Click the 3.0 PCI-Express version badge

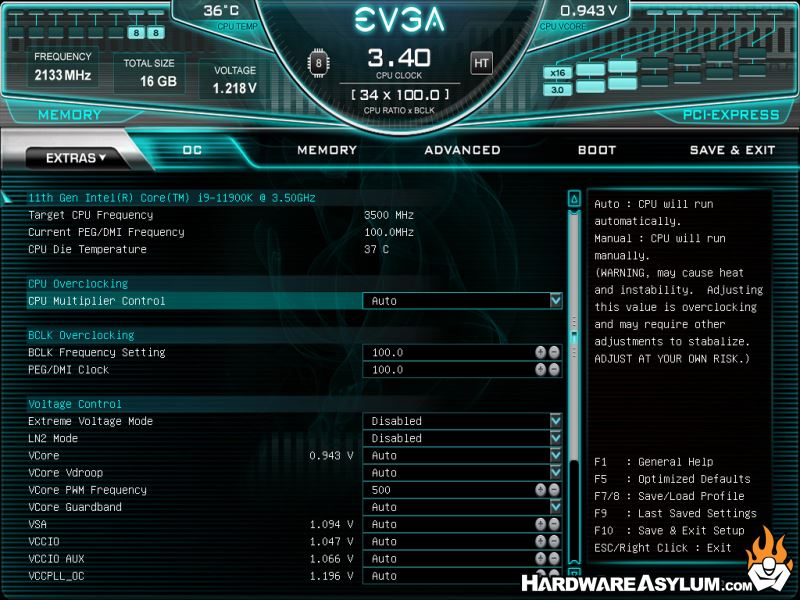[x=558, y=90]
